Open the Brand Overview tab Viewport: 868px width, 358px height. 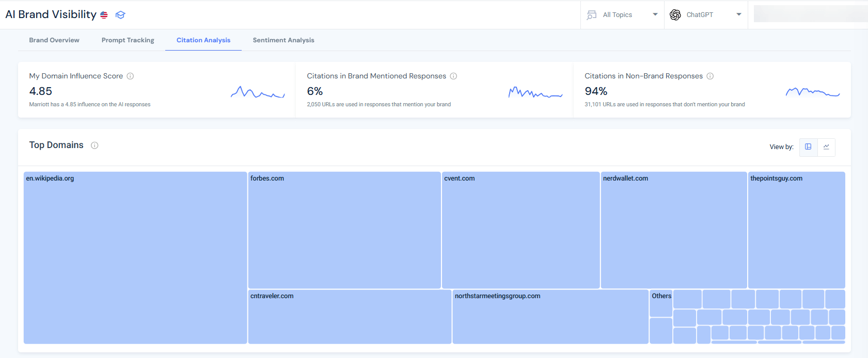pyautogui.click(x=54, y=40)
